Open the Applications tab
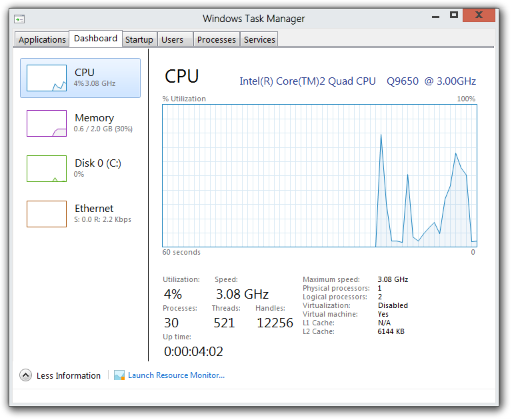This screenshot has width=512, height=420. tap(42, 40)
